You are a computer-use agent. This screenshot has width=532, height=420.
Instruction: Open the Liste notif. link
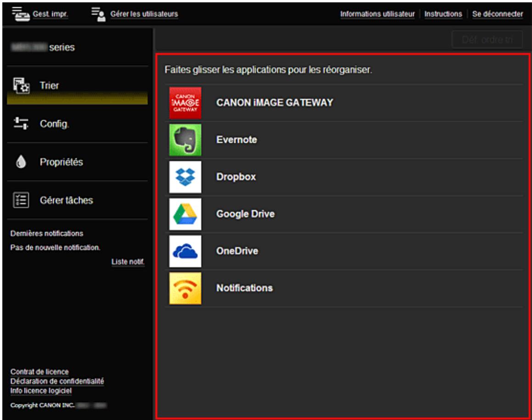coord(128,262)
